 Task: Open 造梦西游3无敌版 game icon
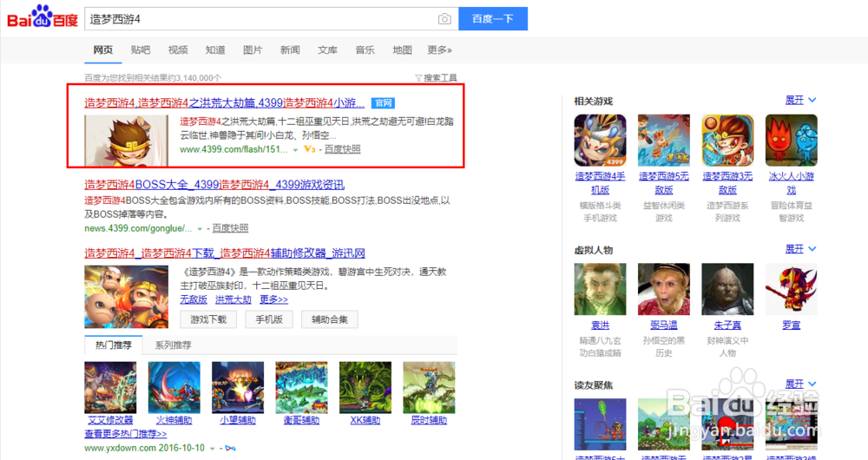click(727, 141)
